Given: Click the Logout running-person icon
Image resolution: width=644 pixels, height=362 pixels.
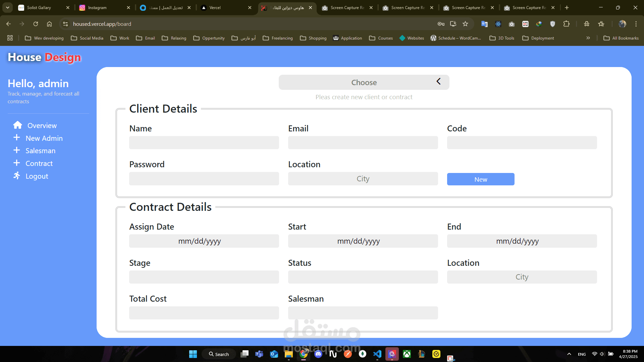Looking at the screenshot, I should pos(16,176).
